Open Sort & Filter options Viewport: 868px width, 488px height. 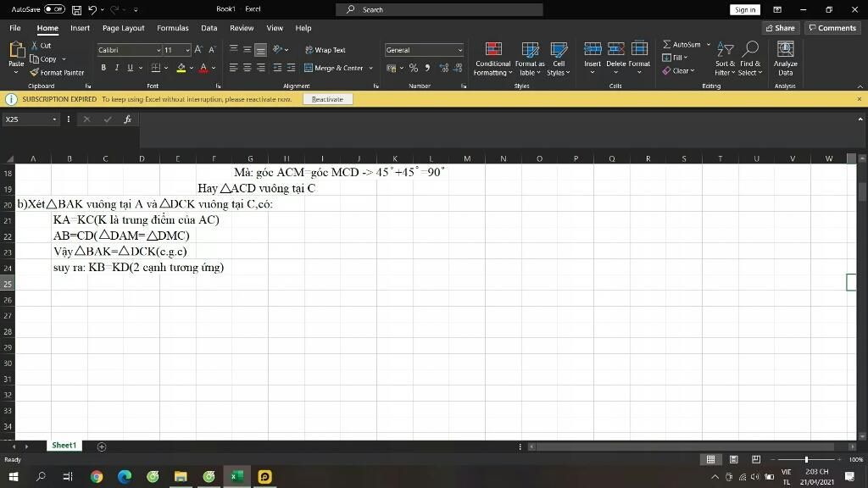click(x=725, y=58)
